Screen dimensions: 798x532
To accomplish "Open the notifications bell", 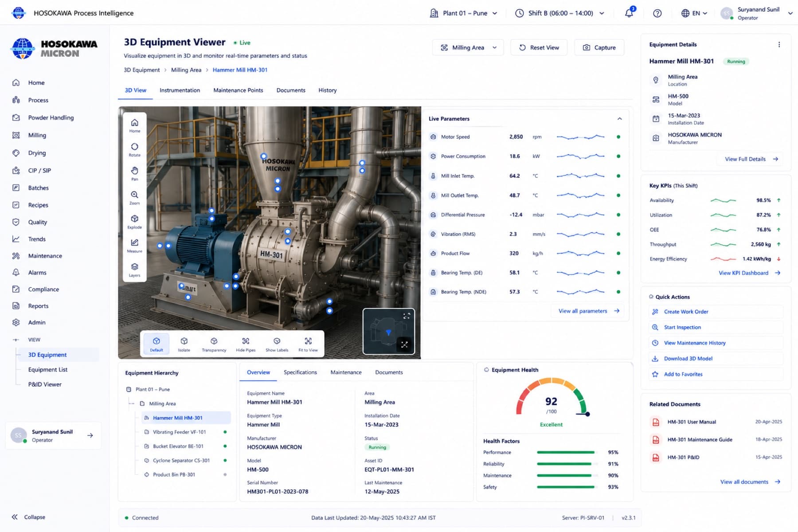I will [629, 13].
